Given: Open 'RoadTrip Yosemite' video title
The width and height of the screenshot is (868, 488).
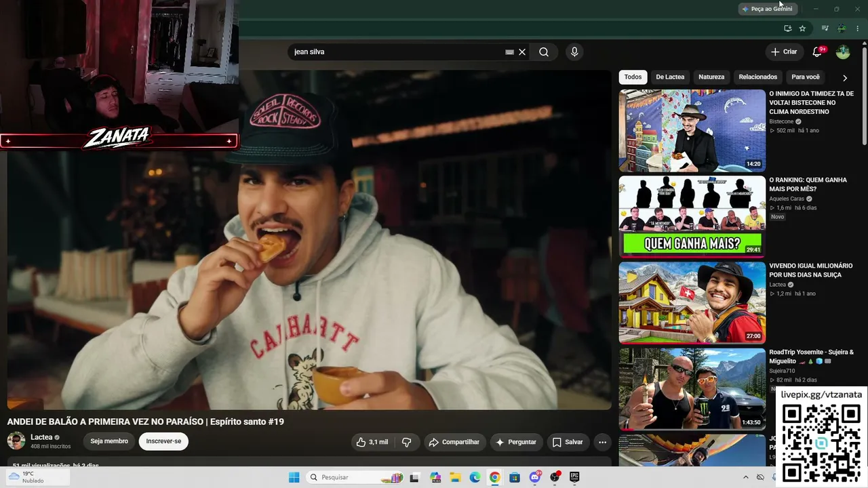Looking at the screenshot, I should (811, 357).
